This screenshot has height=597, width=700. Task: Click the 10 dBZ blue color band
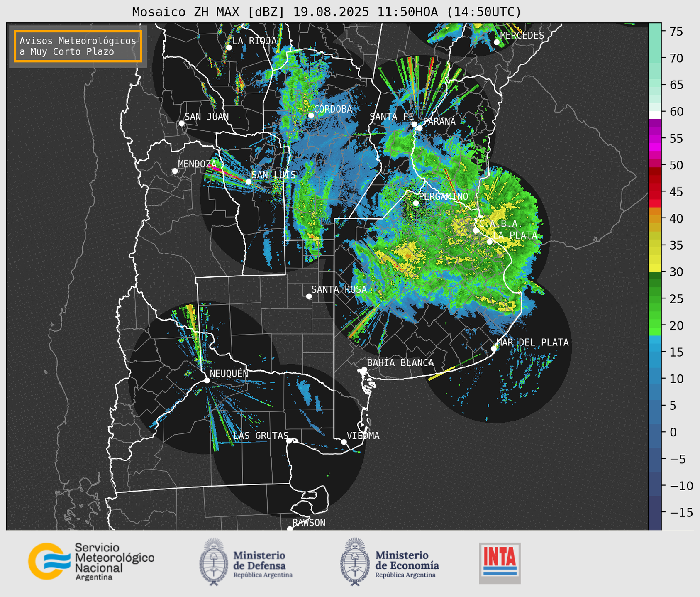pyautogui.click(x=655, y=376)
